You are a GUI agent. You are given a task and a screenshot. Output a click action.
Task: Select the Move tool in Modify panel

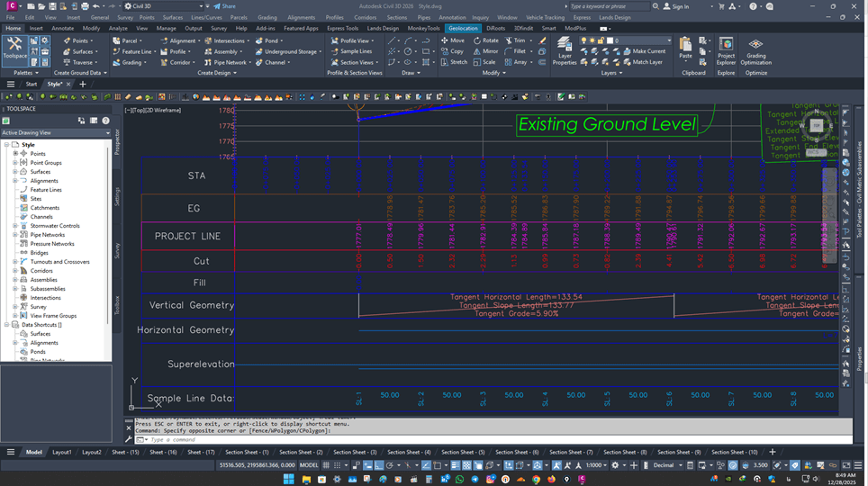452,40
